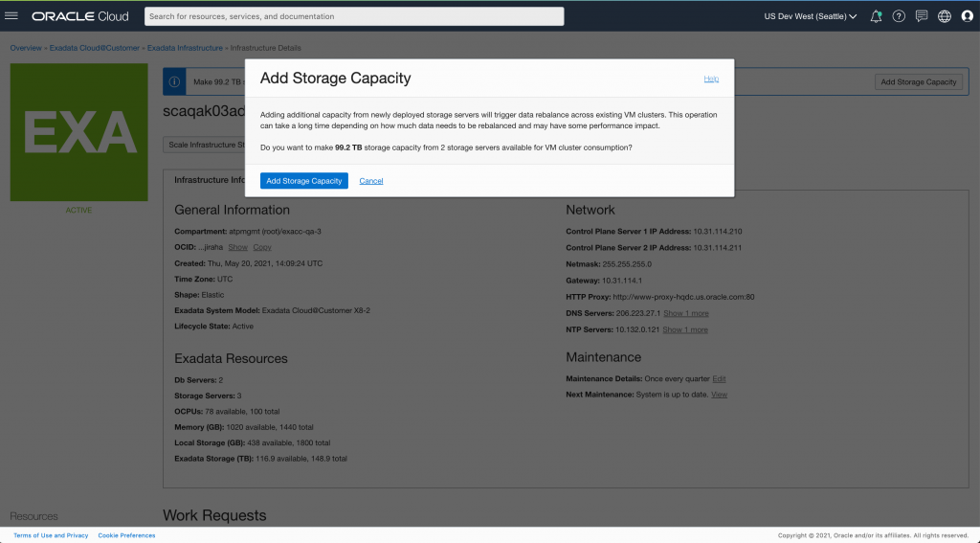Image resolution: width=980 pixels, height=543 pixels.
Task: Click the Db Servers: 2 text
Action: pos(199,380)
